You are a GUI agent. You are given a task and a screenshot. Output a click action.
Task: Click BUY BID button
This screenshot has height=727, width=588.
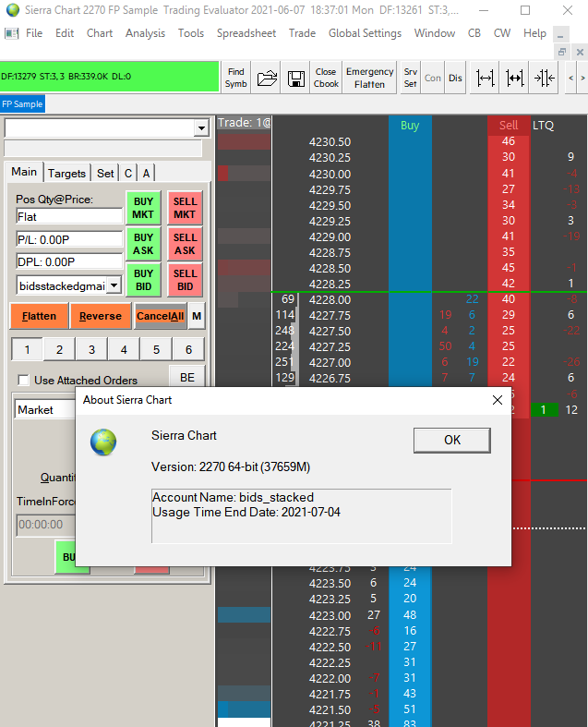pos(143,280)
